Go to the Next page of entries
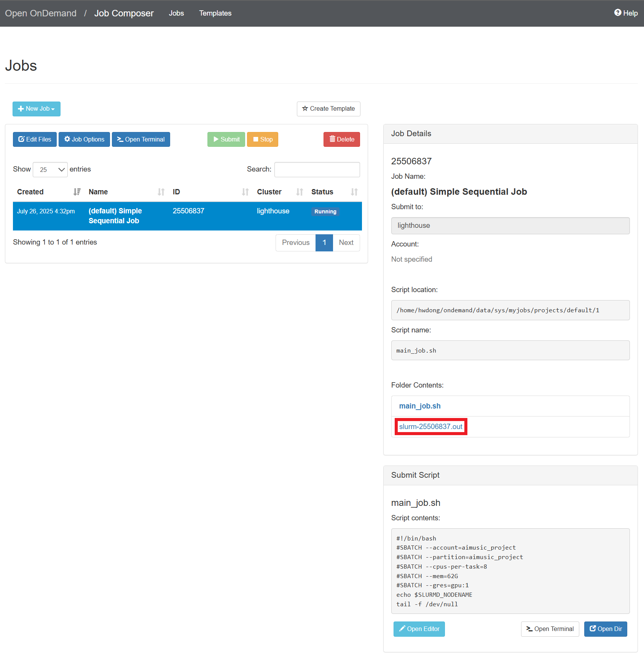644x658 pixels. (x=346, y=243)
